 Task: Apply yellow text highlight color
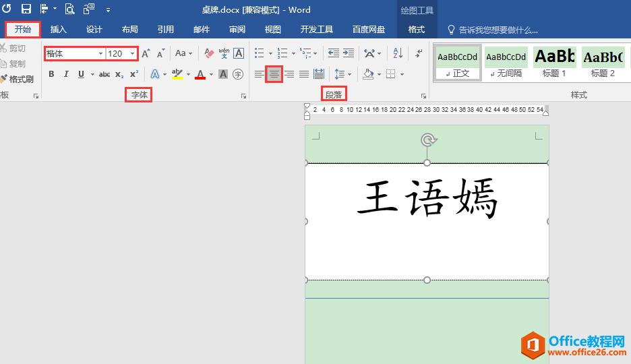[x=177, y=74]
